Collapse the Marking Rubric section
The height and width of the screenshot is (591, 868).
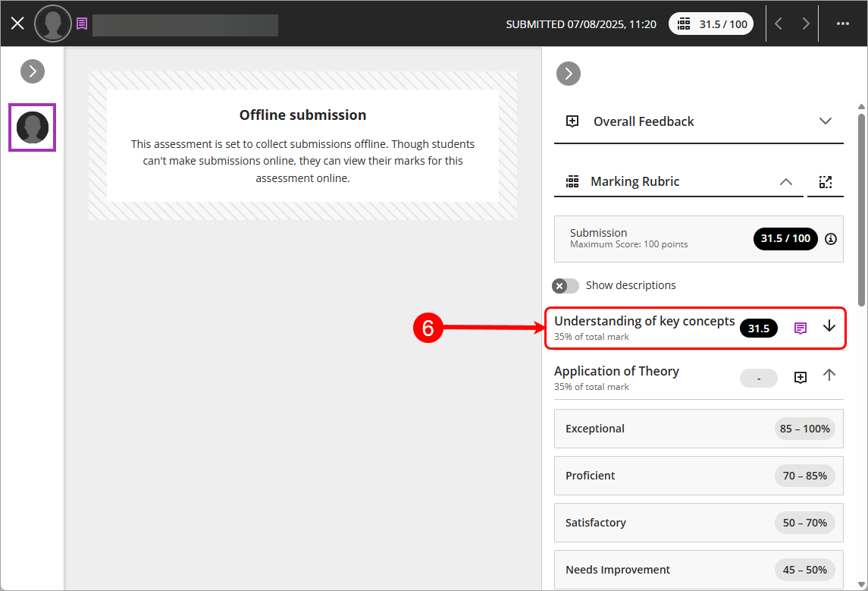click(x=786, y=182)
